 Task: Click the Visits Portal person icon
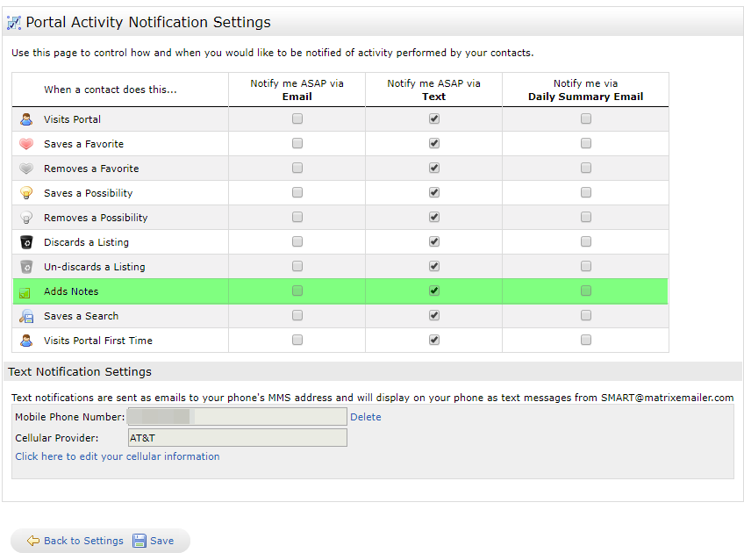pyautogui.click(x=26, y=119)
